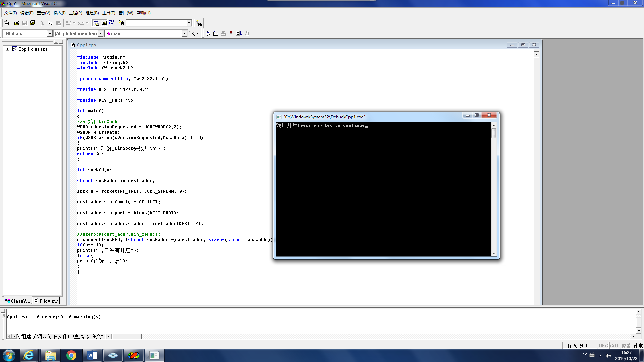
Task: Toggle the Output window button
Action: (x=104, y=23)
